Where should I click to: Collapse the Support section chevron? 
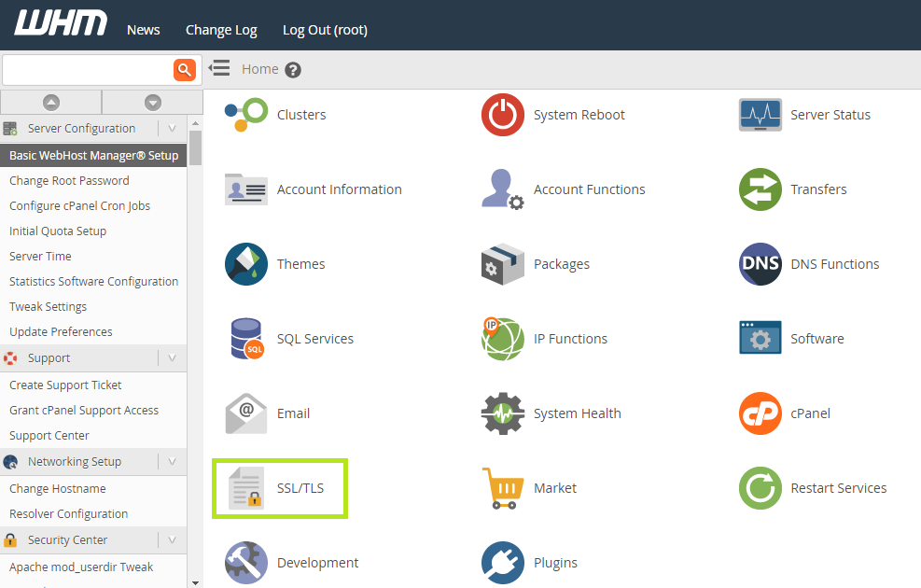pos(172,357)
